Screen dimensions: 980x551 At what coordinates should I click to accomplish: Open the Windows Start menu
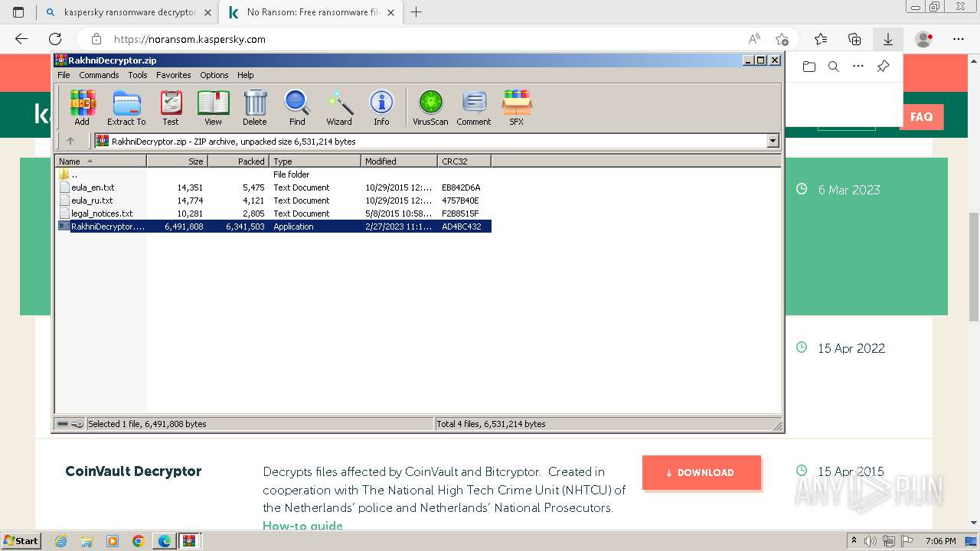(x=21, y=541)
